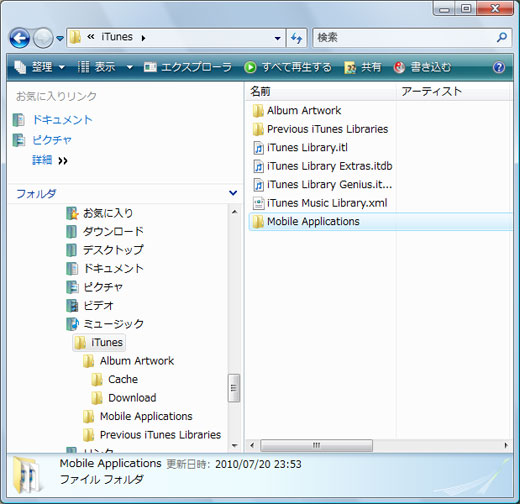The width and height of the screenshot is (520, 504).
Task: Open help with the blue question icon
Action: coord(499,67)
